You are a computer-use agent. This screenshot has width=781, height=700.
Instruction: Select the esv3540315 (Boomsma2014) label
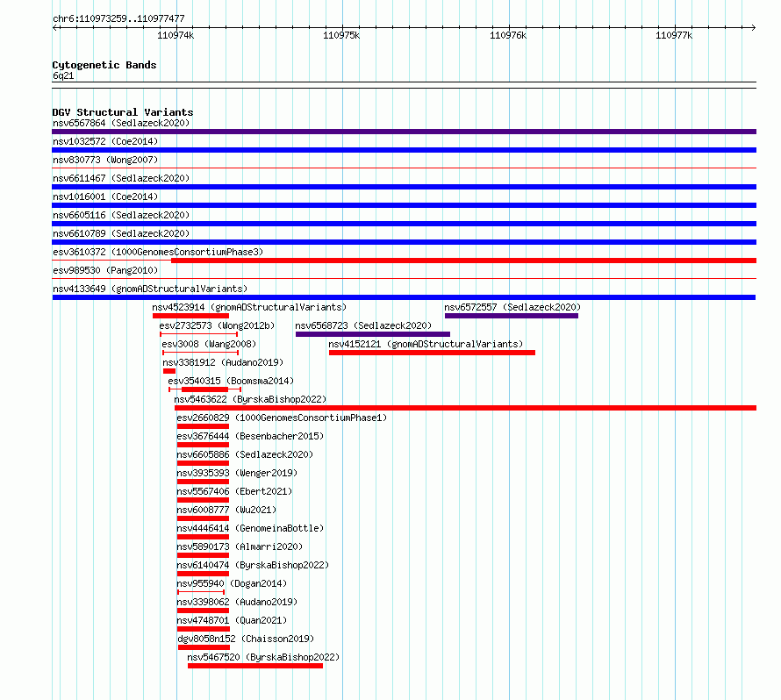pyautogui.click(x=231, y=381)
